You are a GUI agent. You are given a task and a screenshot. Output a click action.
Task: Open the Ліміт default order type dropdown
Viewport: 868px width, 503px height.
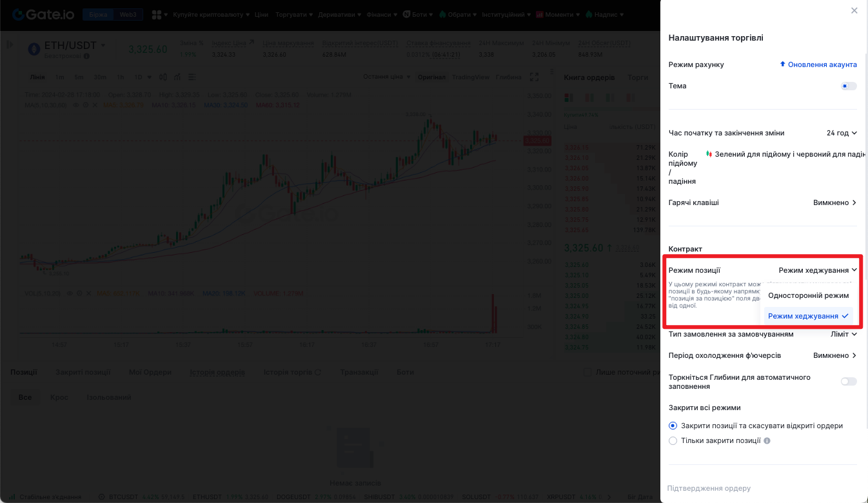click(x=843, y=334)
